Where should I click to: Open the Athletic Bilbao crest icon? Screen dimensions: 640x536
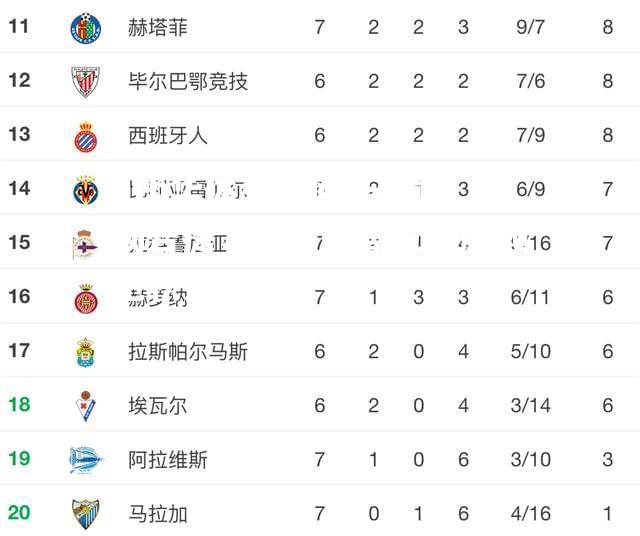tap(86, 82)
